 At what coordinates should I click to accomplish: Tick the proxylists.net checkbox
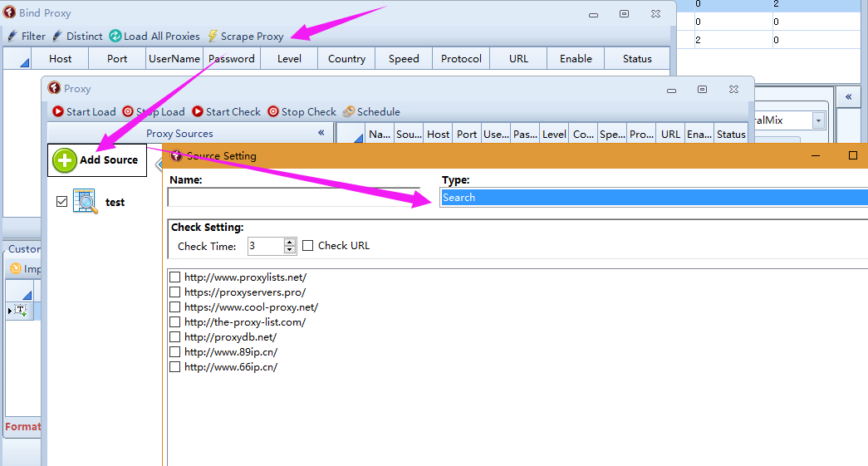[x=174, y=277]
